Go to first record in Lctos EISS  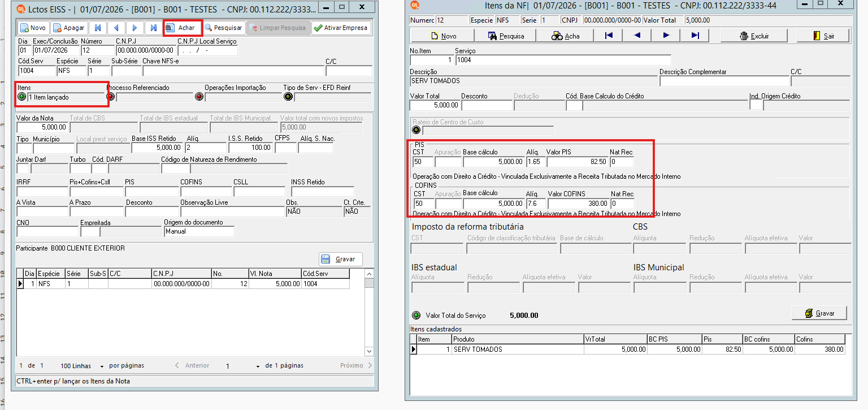(x=98, y=28)
